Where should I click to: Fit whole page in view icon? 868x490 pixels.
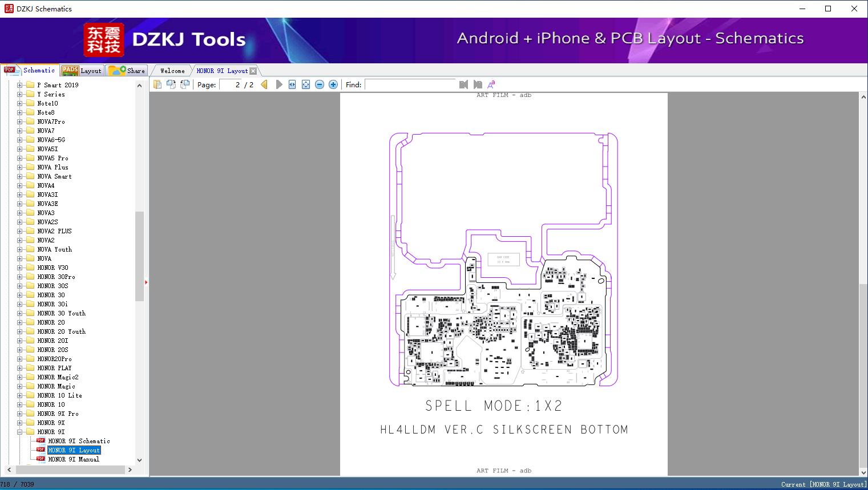(x=306, y=84)
